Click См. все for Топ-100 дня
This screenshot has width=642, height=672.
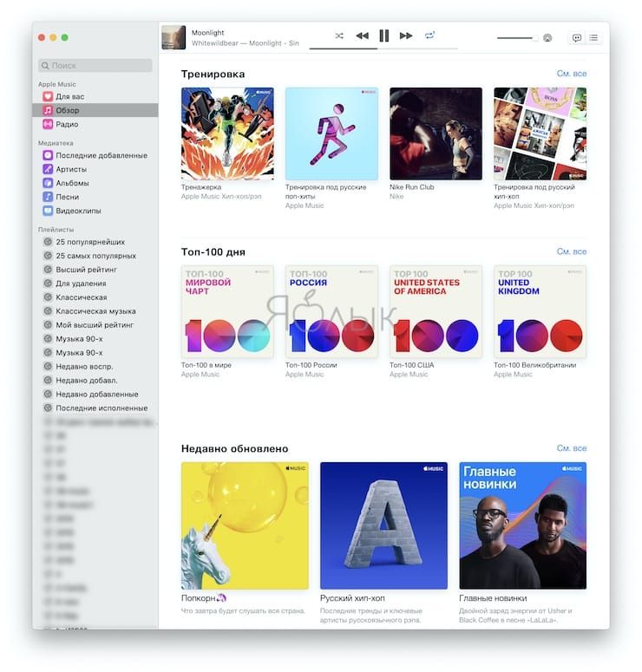pyautogui.click(x=571, y=251)
